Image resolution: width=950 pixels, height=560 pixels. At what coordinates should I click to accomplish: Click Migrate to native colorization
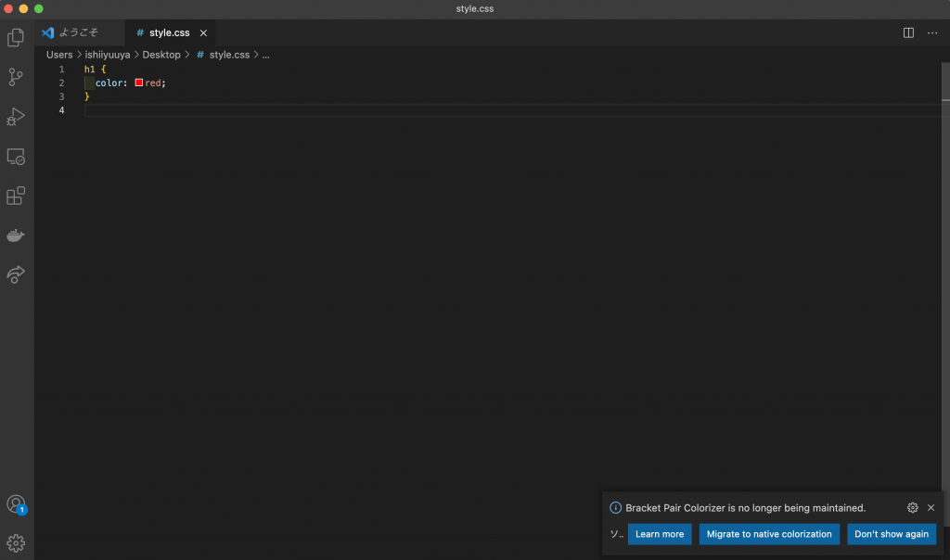[x=769, y=534]
